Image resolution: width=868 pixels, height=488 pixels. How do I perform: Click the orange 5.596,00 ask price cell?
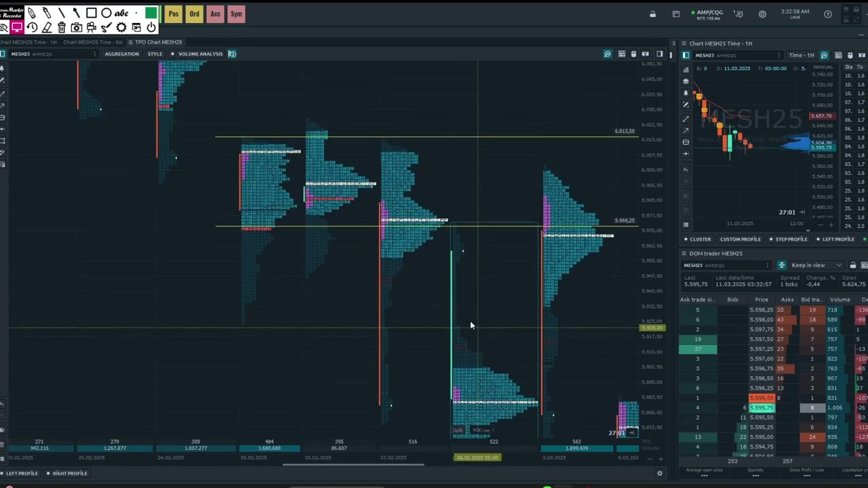tap(762, 398)
